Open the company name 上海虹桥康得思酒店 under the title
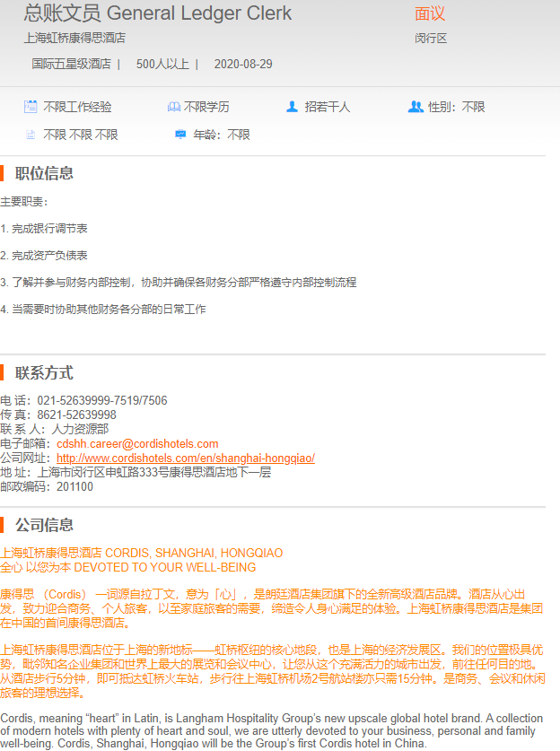The height and width of the screenshot is (751, 560). click(x=74, y=38)
